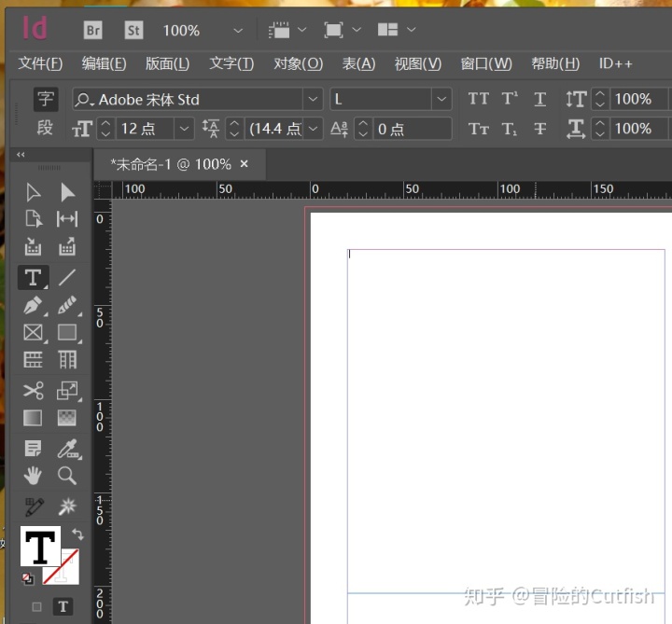672x624 pixels.
Task: Select the Line tool
Action: [67, 278]
